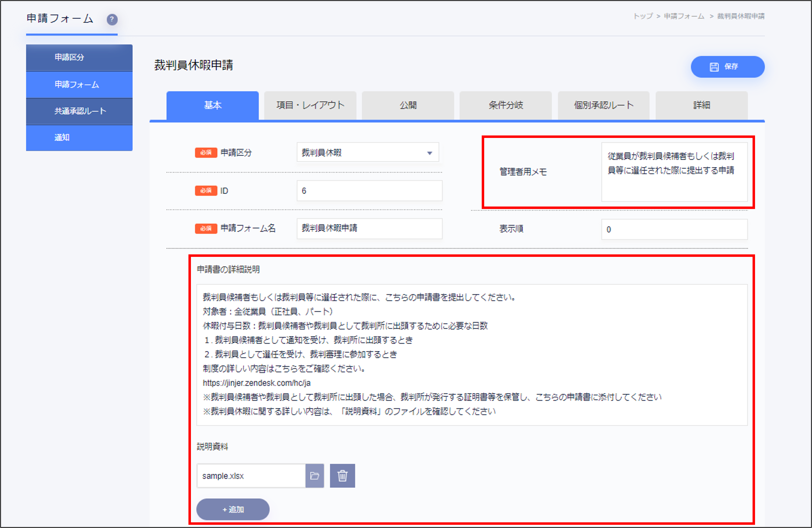Switch to the 条件分岐 tab
This screenshot has width=812, height=528.
(x=506, y=105)
